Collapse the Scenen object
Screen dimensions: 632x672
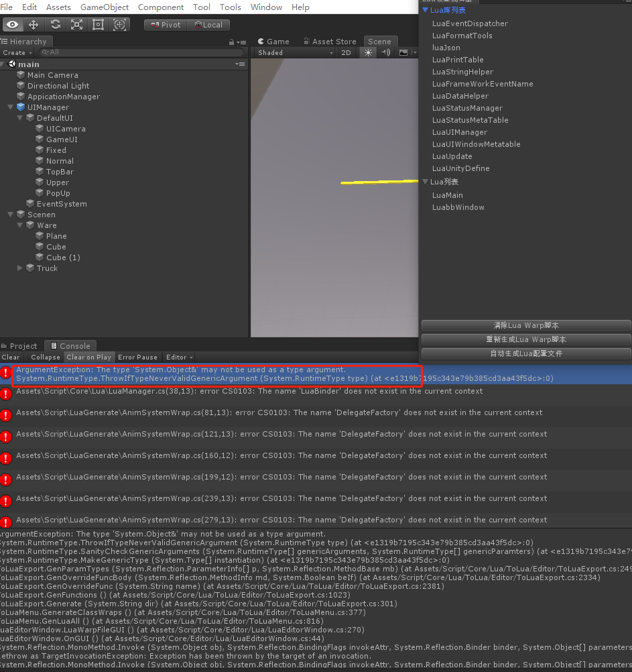tap(10, 215)
